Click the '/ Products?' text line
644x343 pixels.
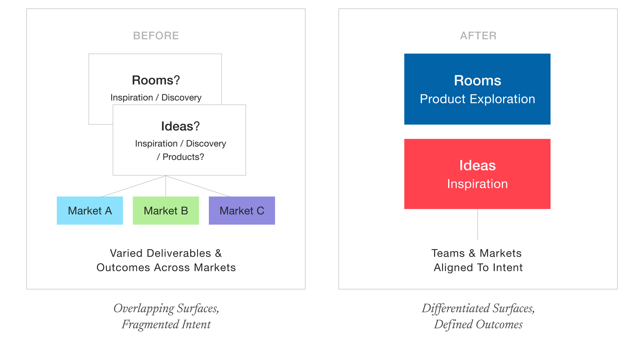180,157
